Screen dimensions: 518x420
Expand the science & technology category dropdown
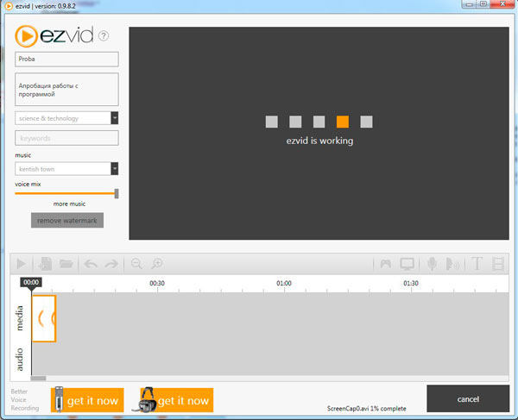point(114,118)
